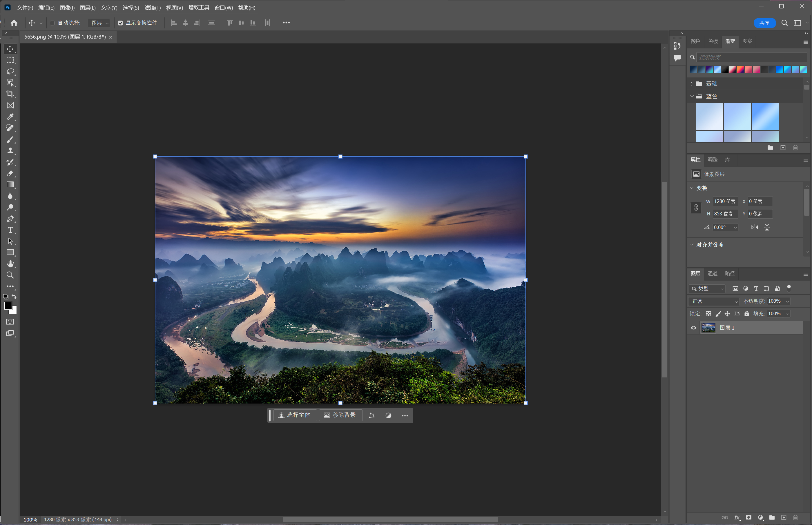Create new adjustment layer icon
This screenshot has width=812, height=525.
(760, 517)
